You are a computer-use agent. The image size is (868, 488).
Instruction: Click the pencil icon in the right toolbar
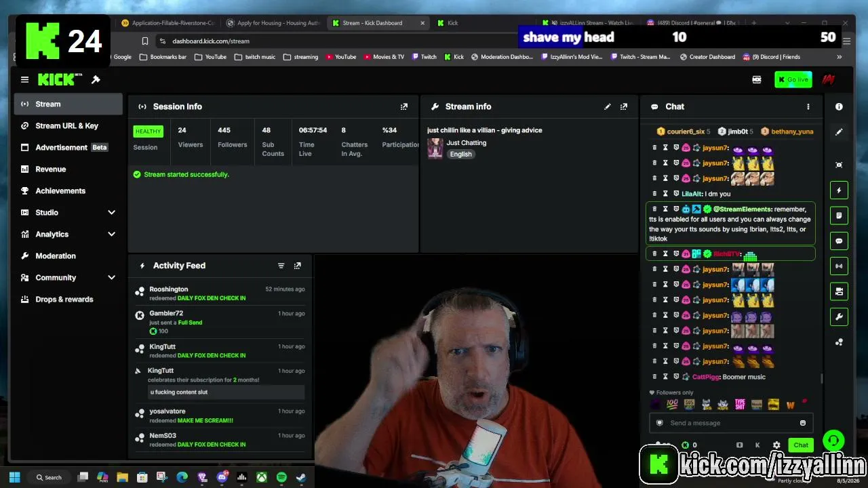pyautogui.click(x=839, y=132)
